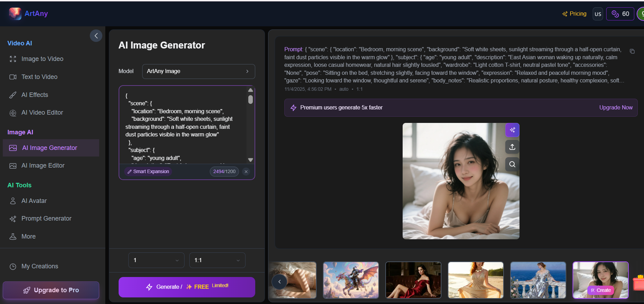The width and height of the screenshot is (644, 304).
Task: Click the Generate FREE button
Action: point(187,287)
